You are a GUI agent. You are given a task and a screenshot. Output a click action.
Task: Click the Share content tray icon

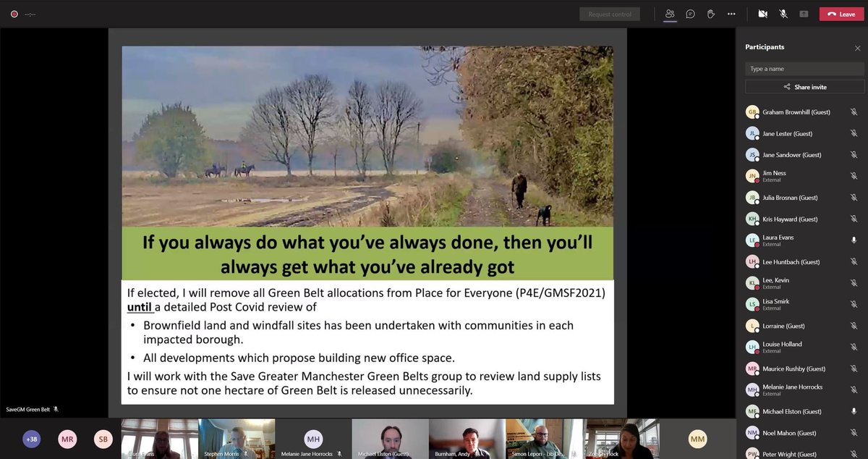(x=804, y=14)
